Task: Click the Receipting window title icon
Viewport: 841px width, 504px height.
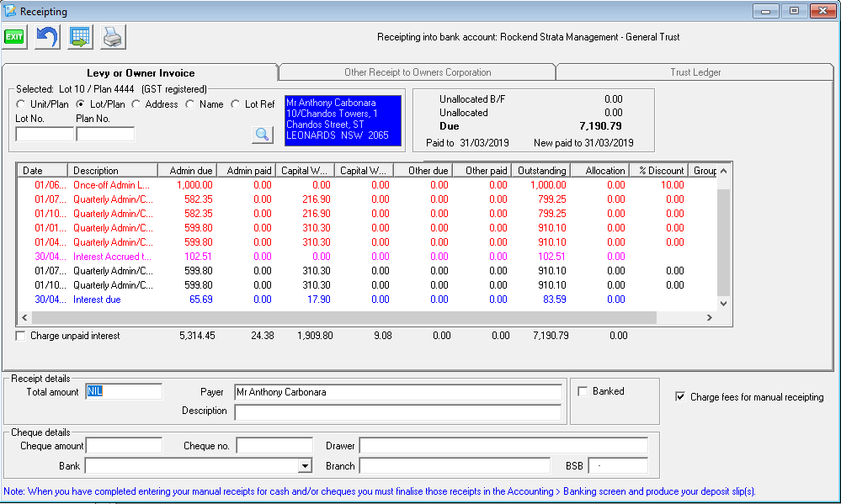Action: pos(9,12)
